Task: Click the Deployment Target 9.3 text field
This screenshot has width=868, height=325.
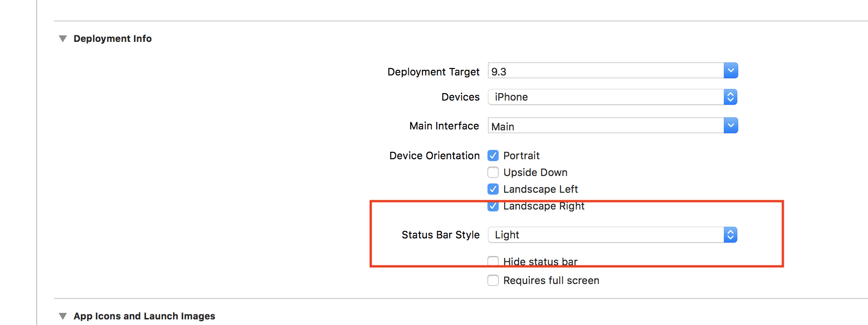Action: coord(605,71)
